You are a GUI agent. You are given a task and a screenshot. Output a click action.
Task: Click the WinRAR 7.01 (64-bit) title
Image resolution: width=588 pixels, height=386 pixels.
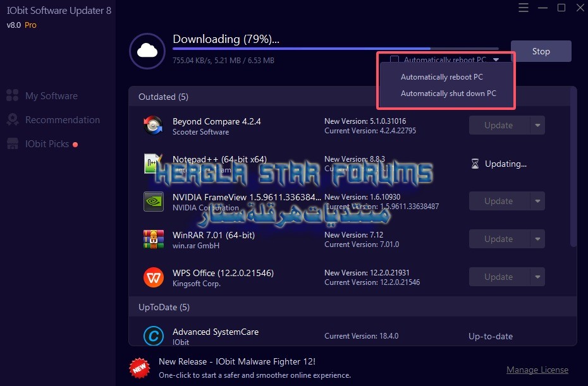(x=213, y=235)
